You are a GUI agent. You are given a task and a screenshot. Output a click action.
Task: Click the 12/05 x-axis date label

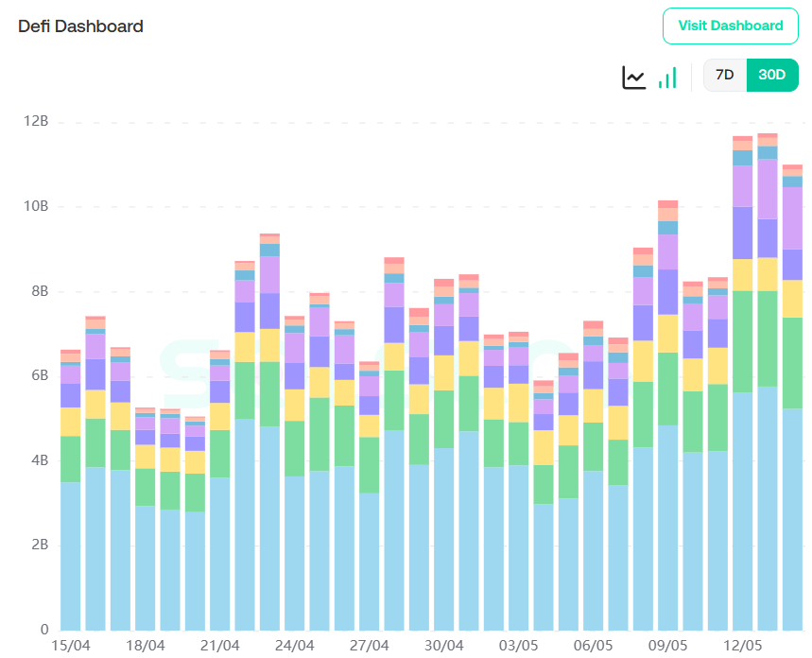point(743,646)
